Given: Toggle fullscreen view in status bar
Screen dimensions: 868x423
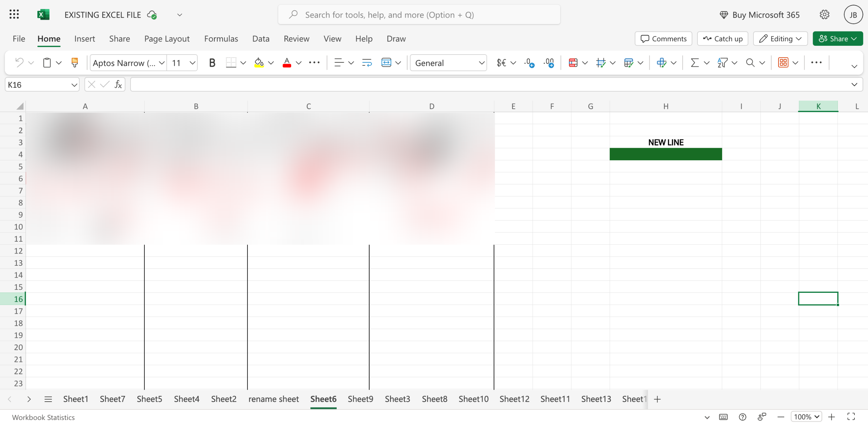Looking at the screenshot, I should [851, 417].
